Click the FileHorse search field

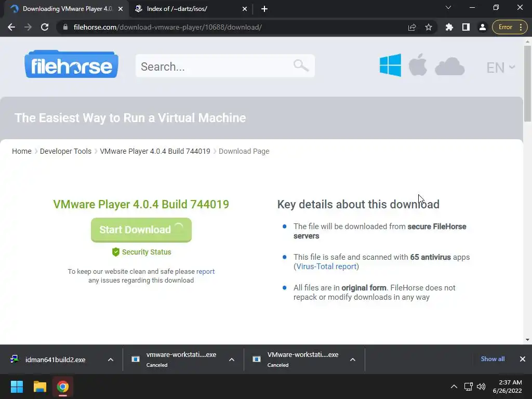coord(225,66)
